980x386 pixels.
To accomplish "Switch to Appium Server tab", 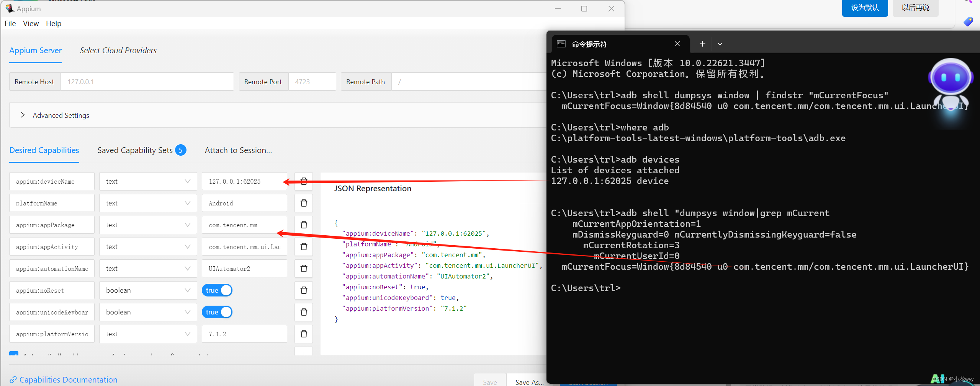I will click(35, 50).
